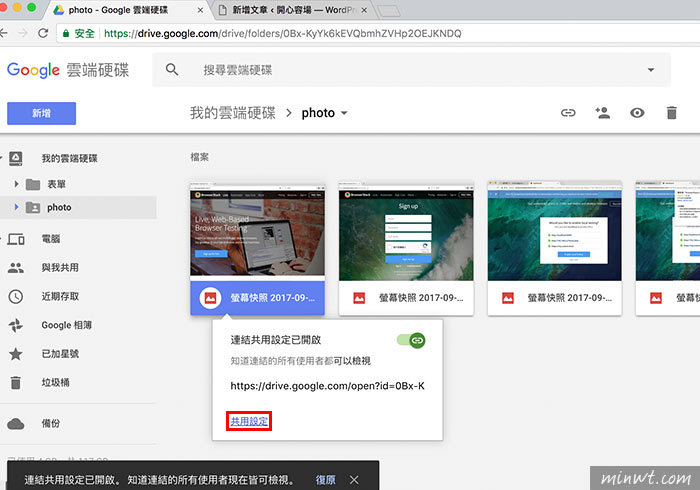The image size is (700, 490).
Task: Click the Google logo
Action: tap(33, 70)
